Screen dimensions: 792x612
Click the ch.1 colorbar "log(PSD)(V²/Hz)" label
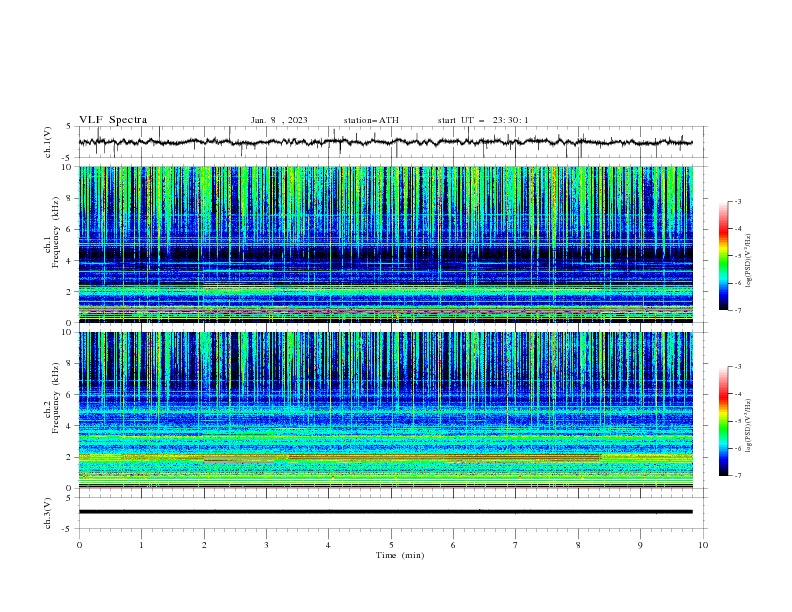pos(749,261)
